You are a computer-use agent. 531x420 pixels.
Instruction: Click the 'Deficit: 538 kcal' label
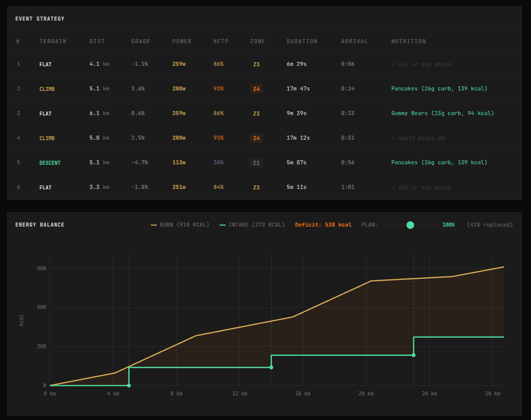(323, 225)
